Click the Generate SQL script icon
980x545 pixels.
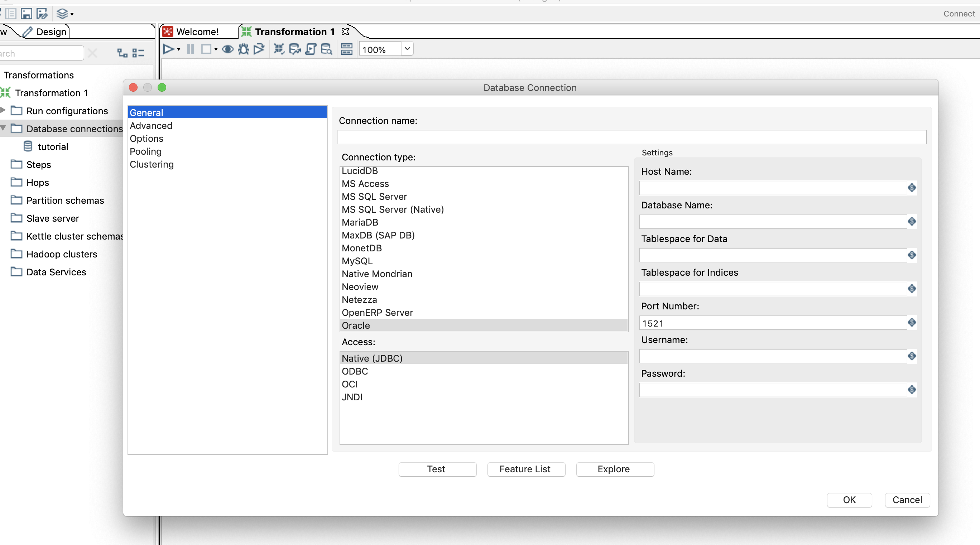[311, 49]
